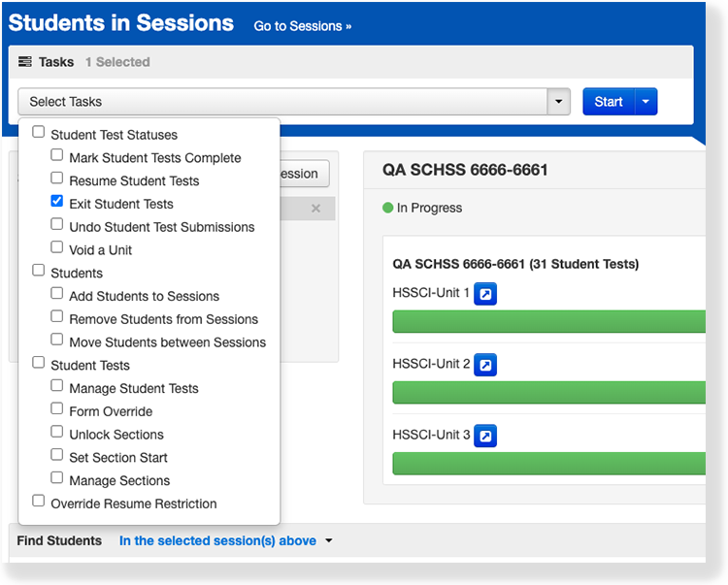Click the HSSCI-Unit 1 green progress bar
This screenshot has width=728, height=585.
548,321
